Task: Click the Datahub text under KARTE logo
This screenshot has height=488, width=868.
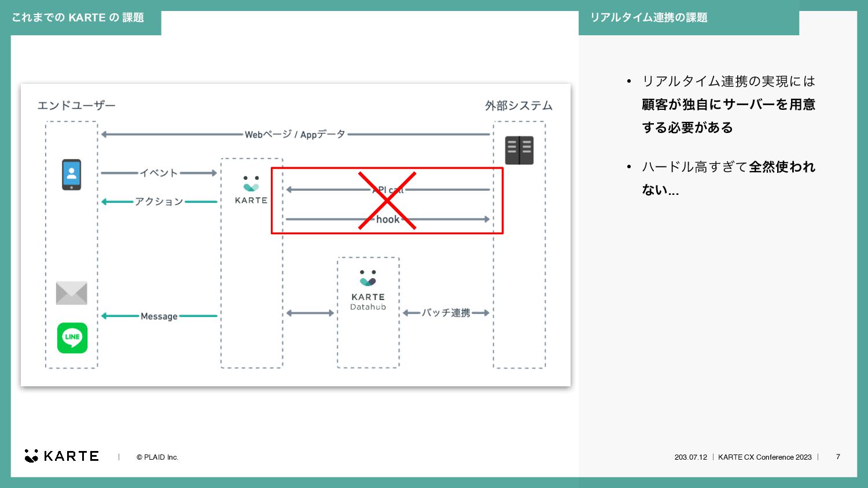Action: tap(368, 307)
